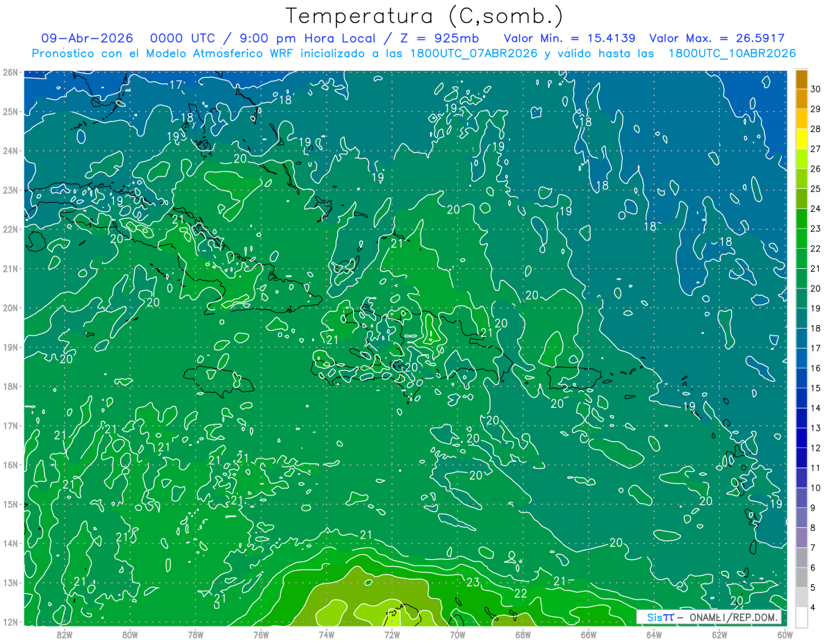Click the 17 contour label at the top left
This screenshot has height=644, width=834.
point(176,85)
